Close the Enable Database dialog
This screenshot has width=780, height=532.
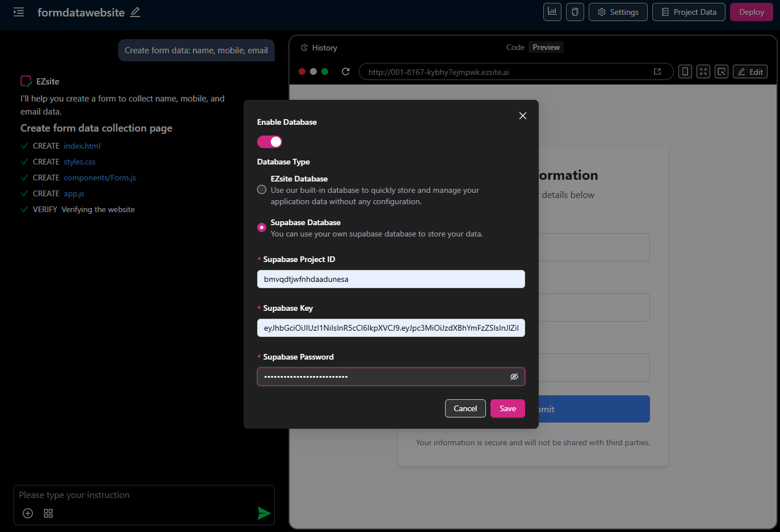tap(523, 116)
